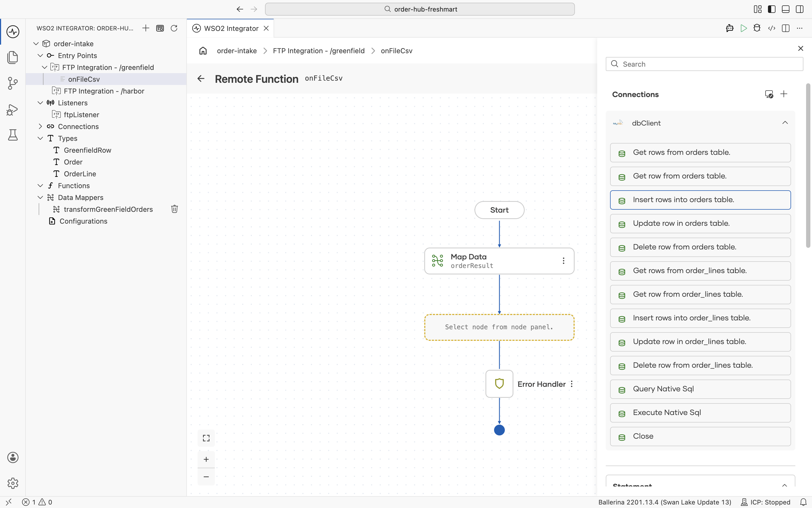Open the GreenfieldRow type
This screenshot has width=812, height=508.
pyautogui.click(x=87, y=150)
